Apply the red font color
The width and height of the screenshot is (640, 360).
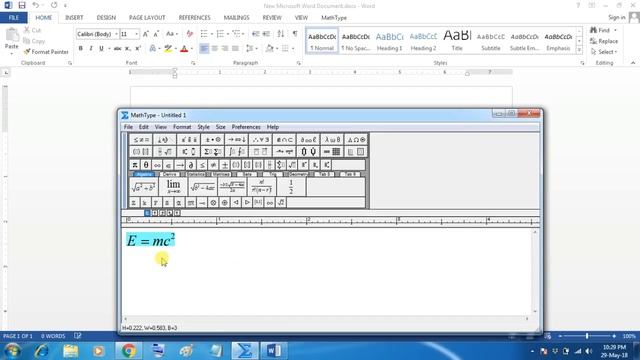(184, 49)
